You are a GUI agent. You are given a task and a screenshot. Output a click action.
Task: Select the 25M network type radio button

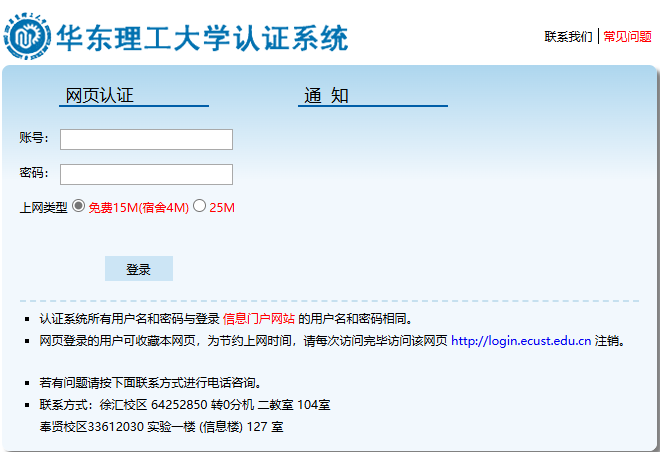click(x=200, y=206)
